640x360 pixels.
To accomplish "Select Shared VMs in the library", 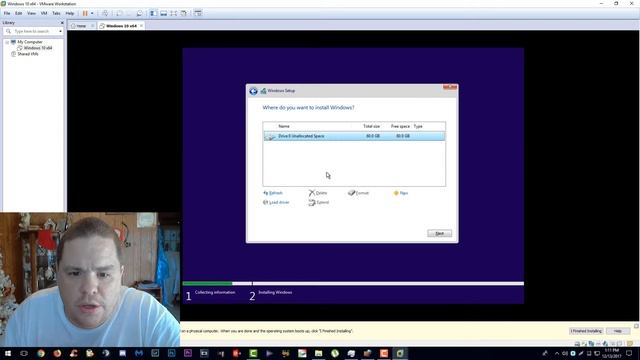I will tap(28, 54).
